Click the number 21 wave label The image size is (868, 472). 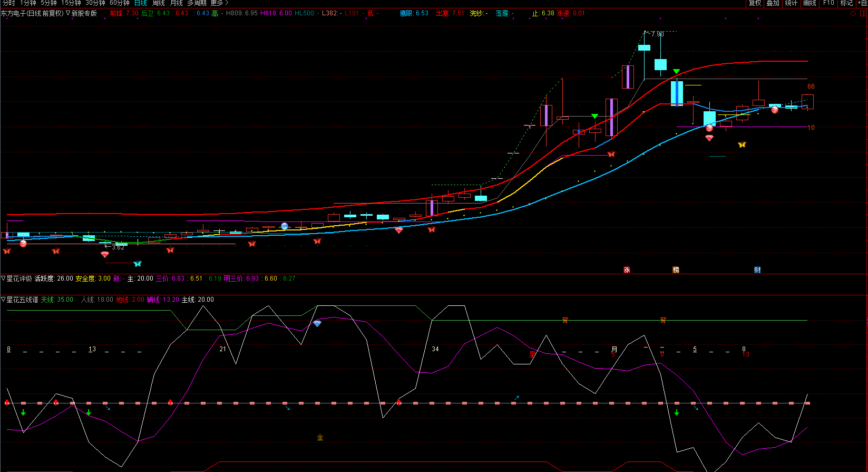tap(222, 349)
